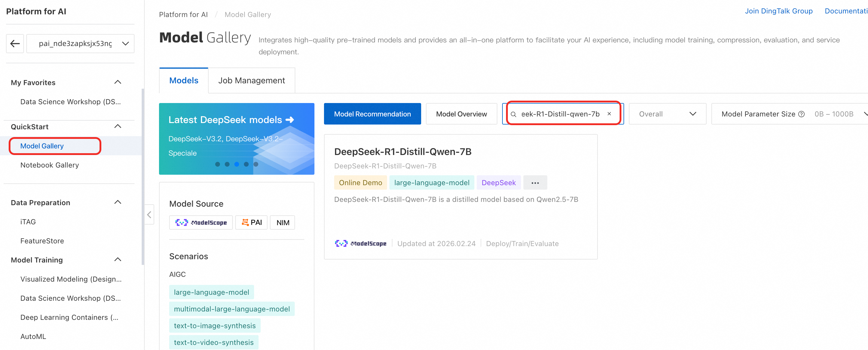Select the first banner carousel dot
Viewport: 868px width, 350px height.
point(218,164)
